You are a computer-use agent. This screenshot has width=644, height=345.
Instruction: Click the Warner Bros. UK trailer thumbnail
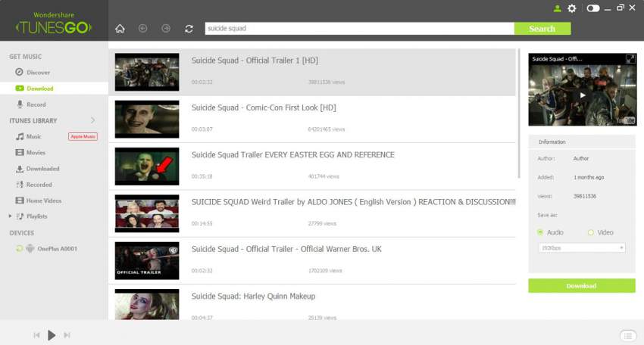(x=147, y=261)
